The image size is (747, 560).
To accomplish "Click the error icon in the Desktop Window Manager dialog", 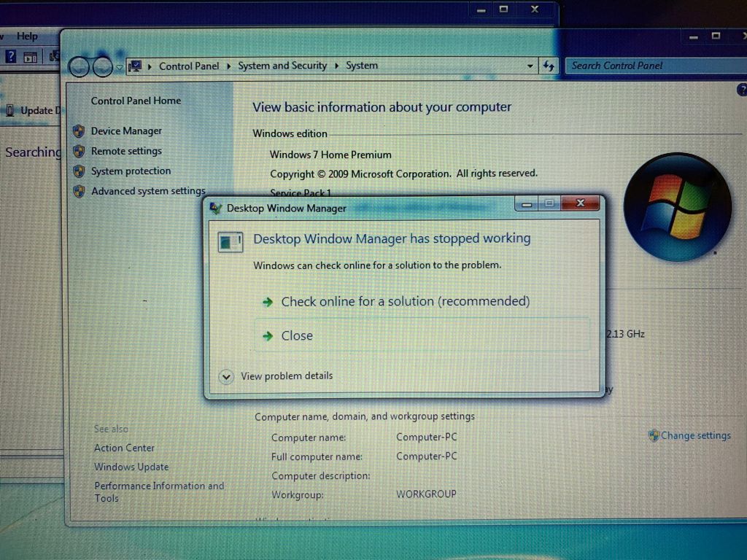I will [x=231, y=241].
